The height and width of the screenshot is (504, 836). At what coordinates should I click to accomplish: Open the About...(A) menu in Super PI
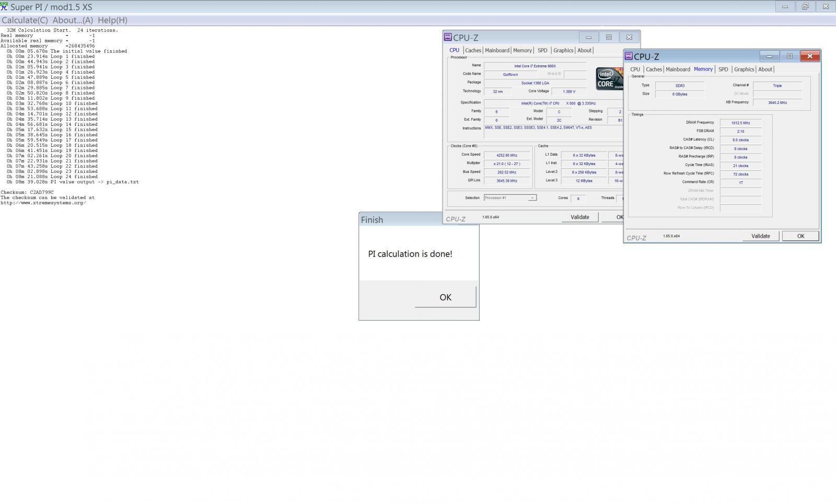[73, 20]
